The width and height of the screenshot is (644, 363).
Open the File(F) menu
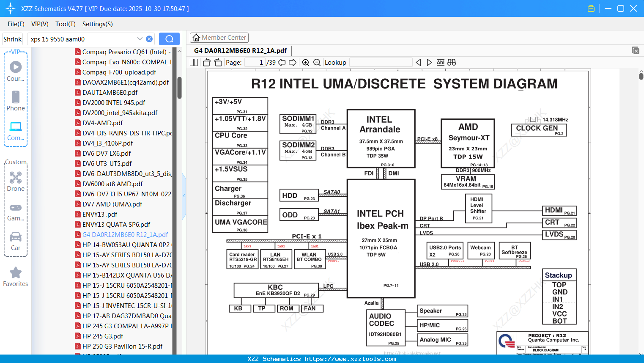(x=16, y=24)
